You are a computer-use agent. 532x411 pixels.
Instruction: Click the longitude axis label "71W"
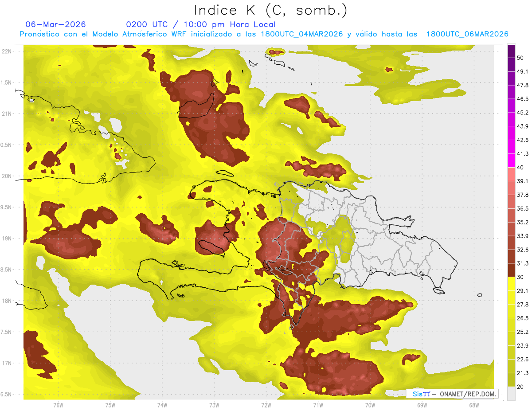[318, 405]
